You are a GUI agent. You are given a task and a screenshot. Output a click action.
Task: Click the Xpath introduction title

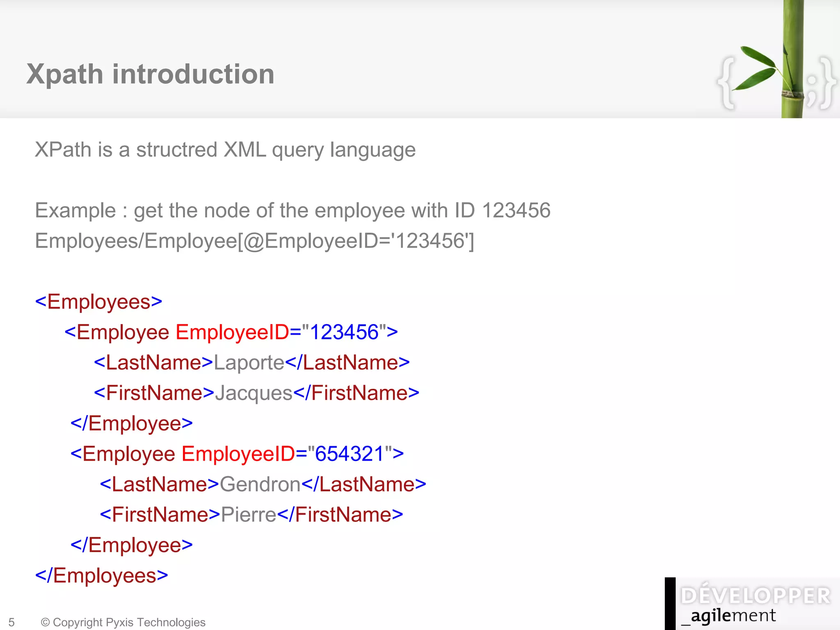pos(150,74)
